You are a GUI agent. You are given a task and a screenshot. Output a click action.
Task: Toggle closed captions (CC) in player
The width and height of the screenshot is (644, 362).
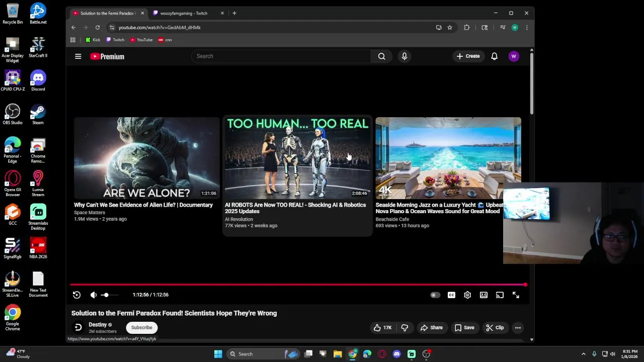(451, 295)
